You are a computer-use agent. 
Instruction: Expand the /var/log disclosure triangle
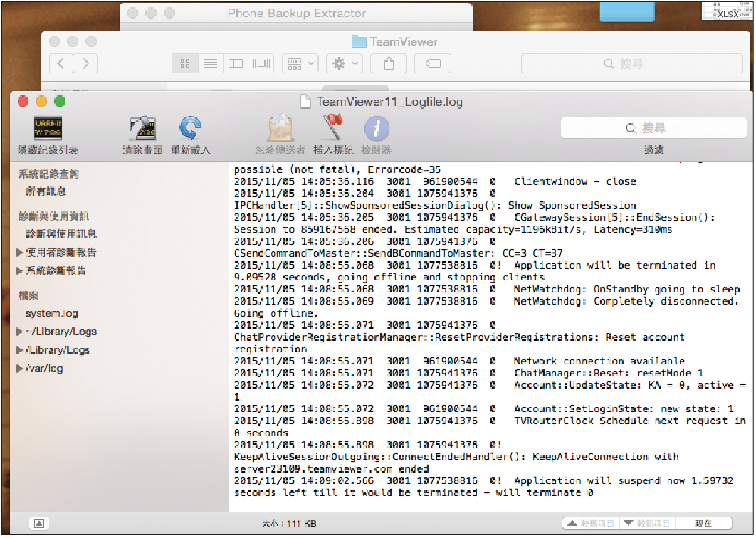pyautogui.click(x=19, y=369)
